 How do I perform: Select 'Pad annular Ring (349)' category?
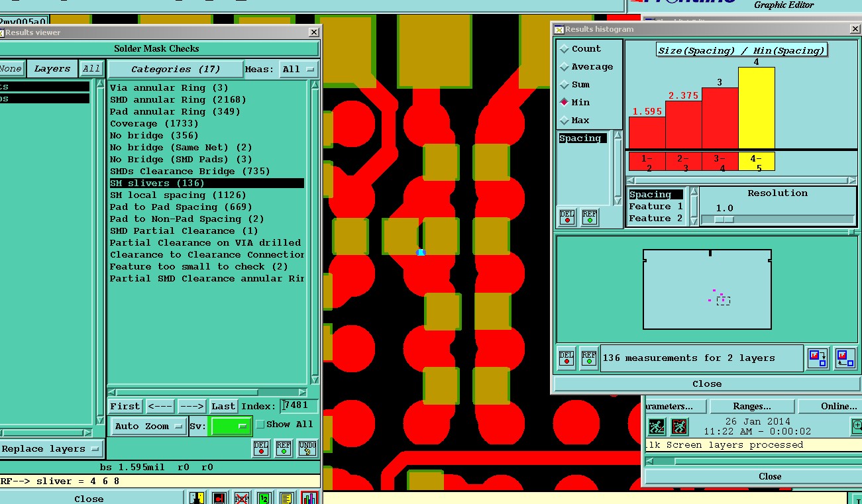(x=175, y=112)
